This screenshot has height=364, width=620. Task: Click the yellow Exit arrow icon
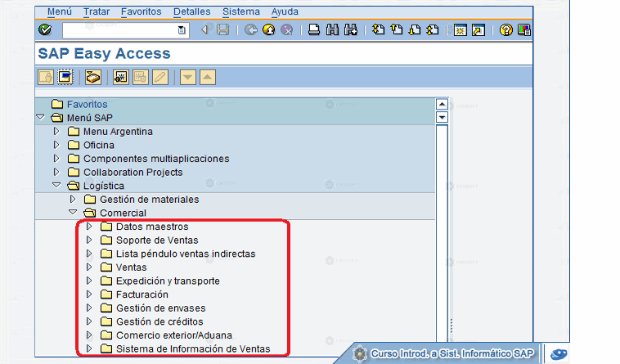(x=269, y=29)
